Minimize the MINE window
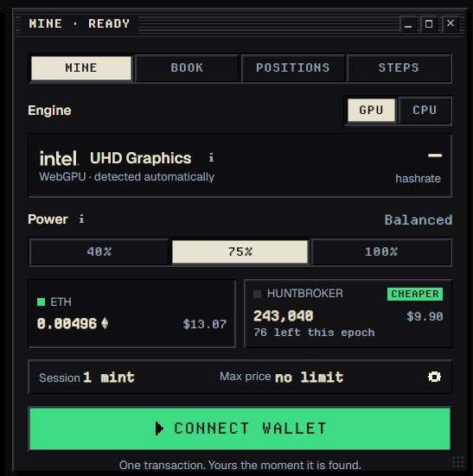473x476 pixels. click(x=408, y=24)
